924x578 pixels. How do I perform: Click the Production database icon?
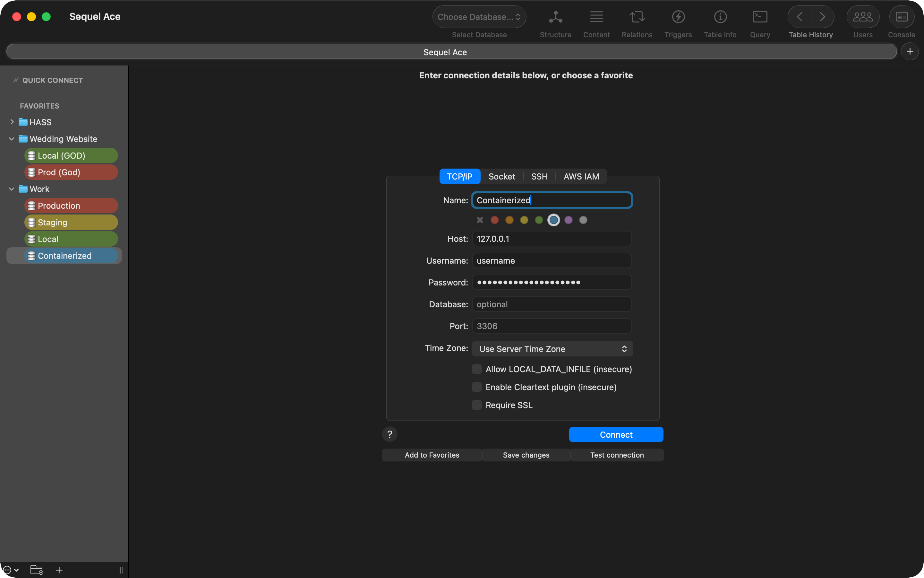pos(32,206)
